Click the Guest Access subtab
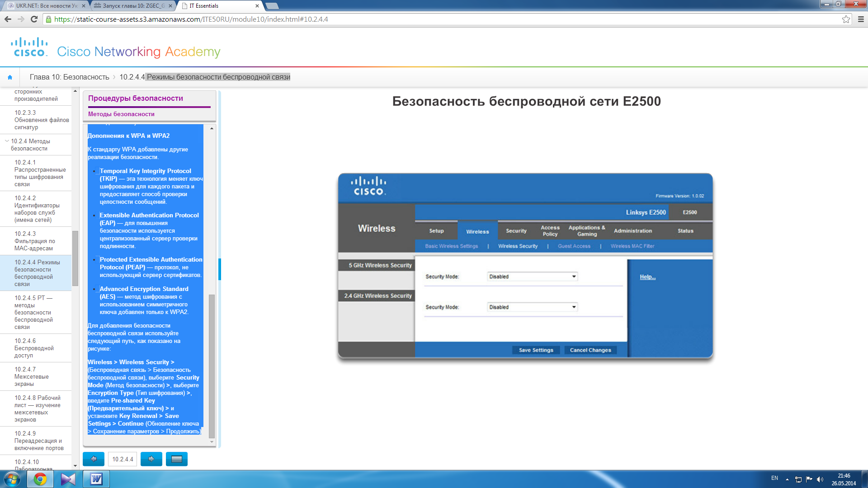Image resolution: width=868 pixels, height=488 pixels. pyautogui.click(x=574, y=246)
